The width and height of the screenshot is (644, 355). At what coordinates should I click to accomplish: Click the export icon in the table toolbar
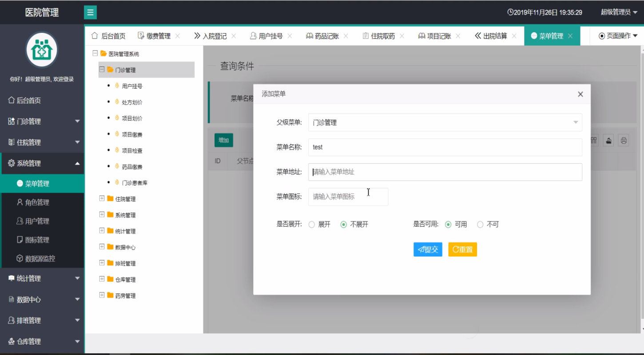tap(609, 141)
